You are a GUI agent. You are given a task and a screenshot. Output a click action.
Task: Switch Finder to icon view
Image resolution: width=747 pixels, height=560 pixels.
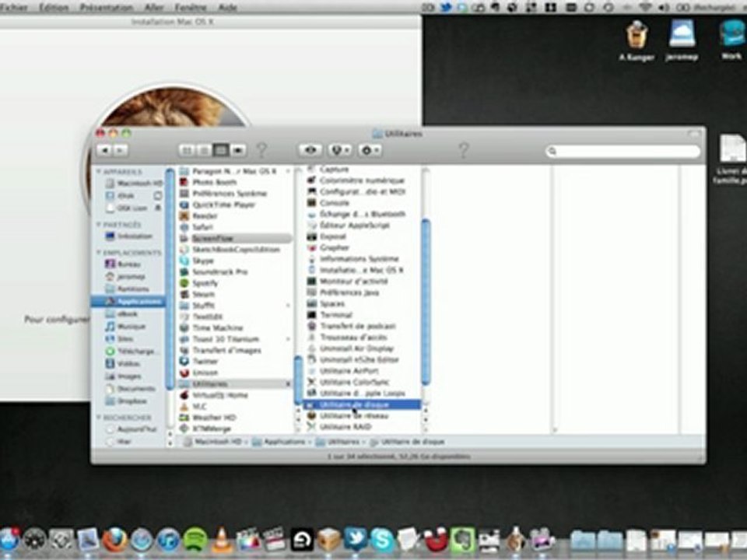188,150
